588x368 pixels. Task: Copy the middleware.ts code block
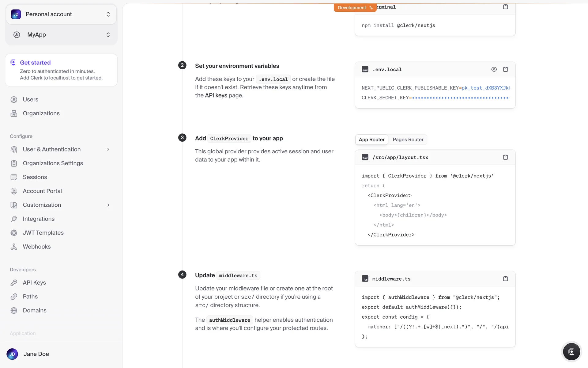pos(505,279)
